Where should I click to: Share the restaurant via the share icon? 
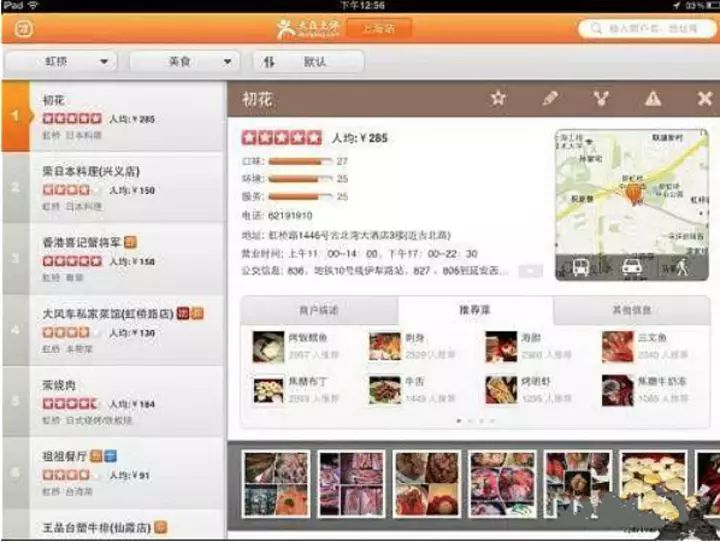tap(601, 99)
